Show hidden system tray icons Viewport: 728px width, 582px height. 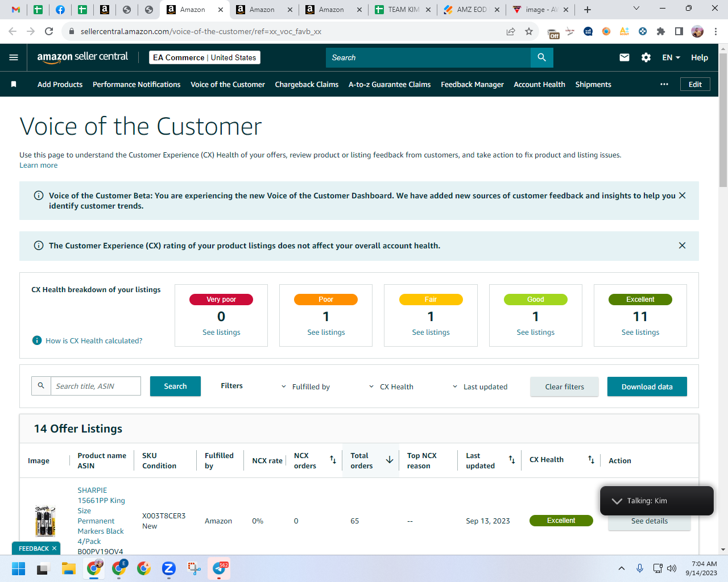pos(622,568)
